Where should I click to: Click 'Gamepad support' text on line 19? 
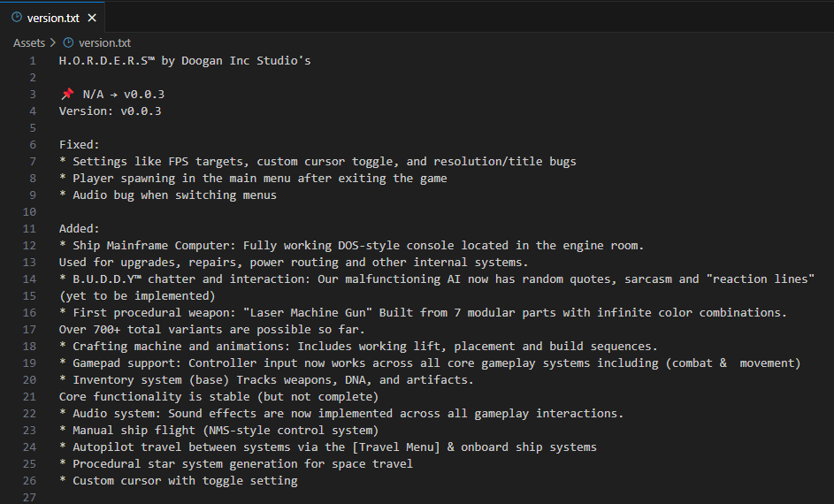(x=126, y=363)
